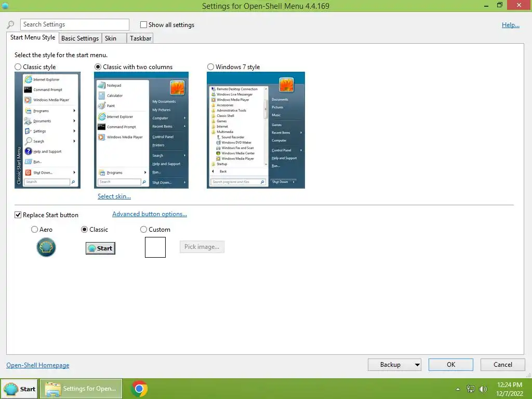Viewport: 532px width, 399px height.
Task: Select the Classic style radio button
Action: (x=18, y=67)
